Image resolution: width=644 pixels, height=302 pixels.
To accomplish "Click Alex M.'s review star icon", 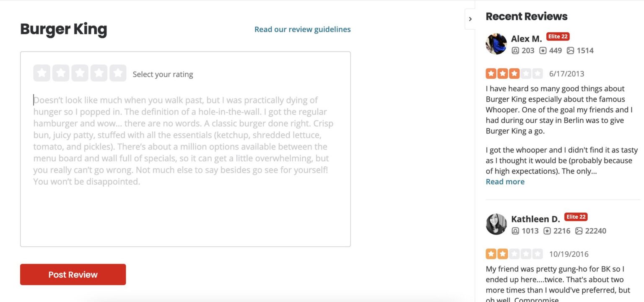I will [x=544, y=50].
